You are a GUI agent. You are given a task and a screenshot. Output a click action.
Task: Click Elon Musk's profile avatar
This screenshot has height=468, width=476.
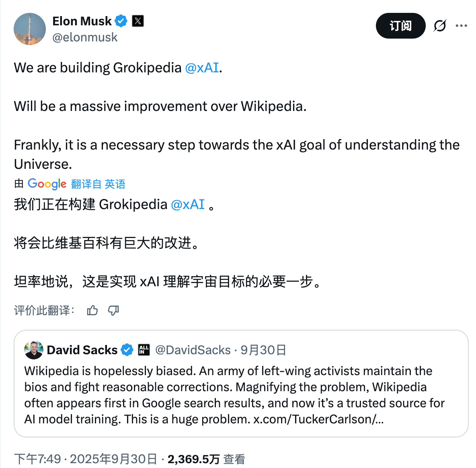[30, 29]
